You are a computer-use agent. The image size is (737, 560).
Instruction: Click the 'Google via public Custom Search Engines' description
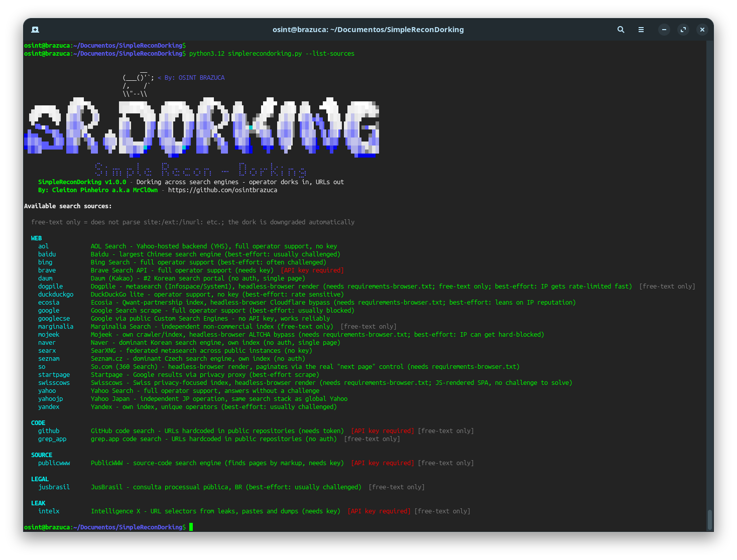click(210, 319)
